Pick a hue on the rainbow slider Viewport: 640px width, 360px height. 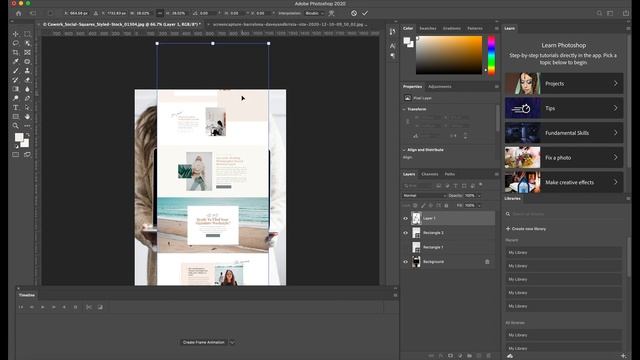[x=491, y=55]
